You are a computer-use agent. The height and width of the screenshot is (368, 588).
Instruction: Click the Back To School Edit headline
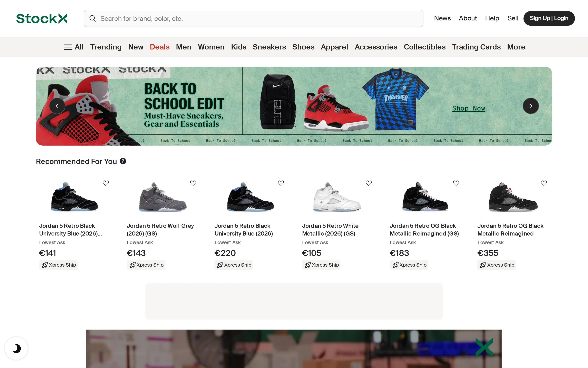pos(184,96)
